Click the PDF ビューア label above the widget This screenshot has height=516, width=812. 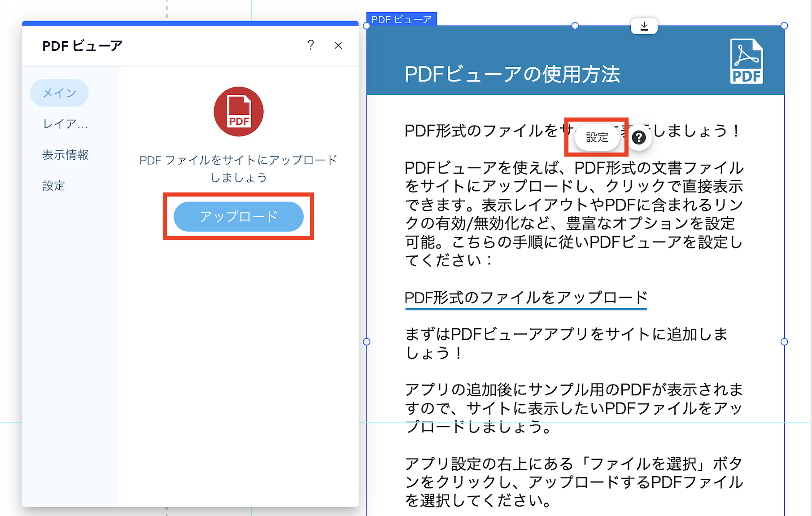pos(401,19)
